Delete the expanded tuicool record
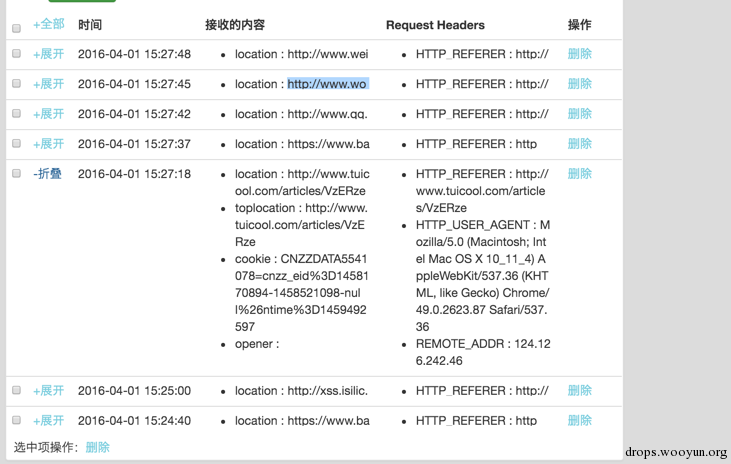Viewport: 731px width, 464px height. (x=579, y=174)
